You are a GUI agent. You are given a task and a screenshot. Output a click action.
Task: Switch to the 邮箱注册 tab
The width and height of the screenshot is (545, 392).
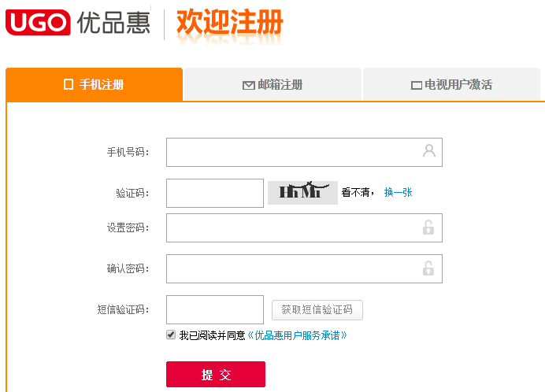coord(272,85)
